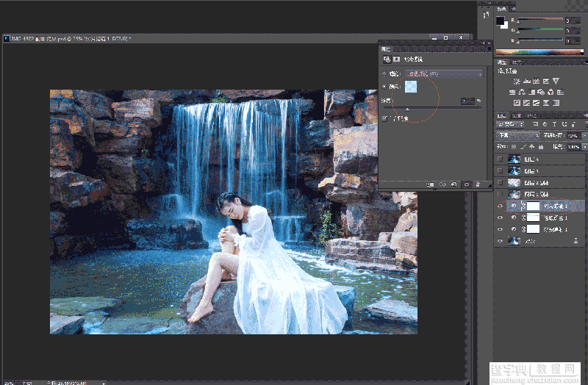Select the masks icon in Properties header

396,60
